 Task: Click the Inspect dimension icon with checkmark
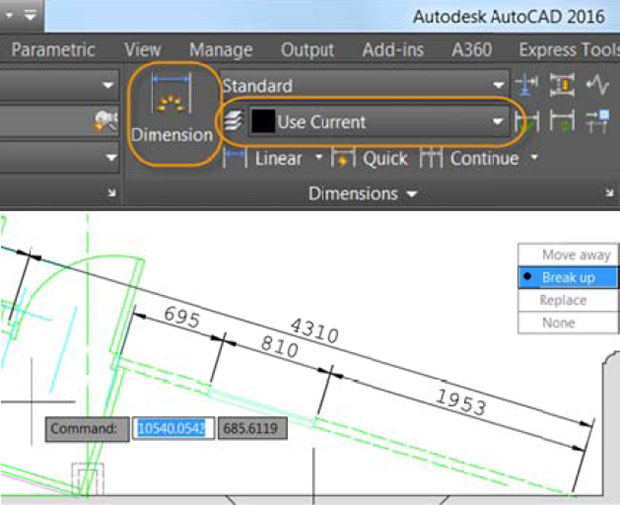527,121
